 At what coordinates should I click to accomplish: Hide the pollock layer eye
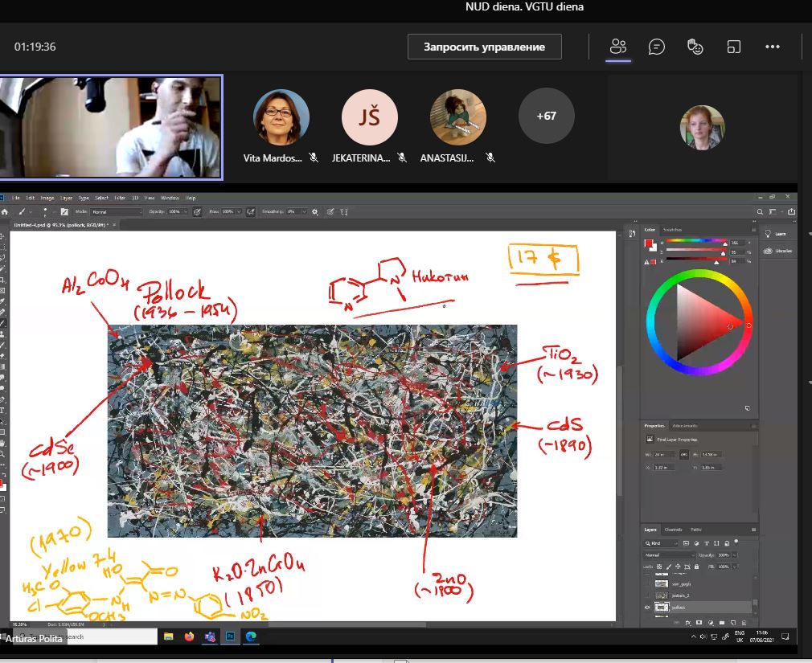tap(647, 607)
